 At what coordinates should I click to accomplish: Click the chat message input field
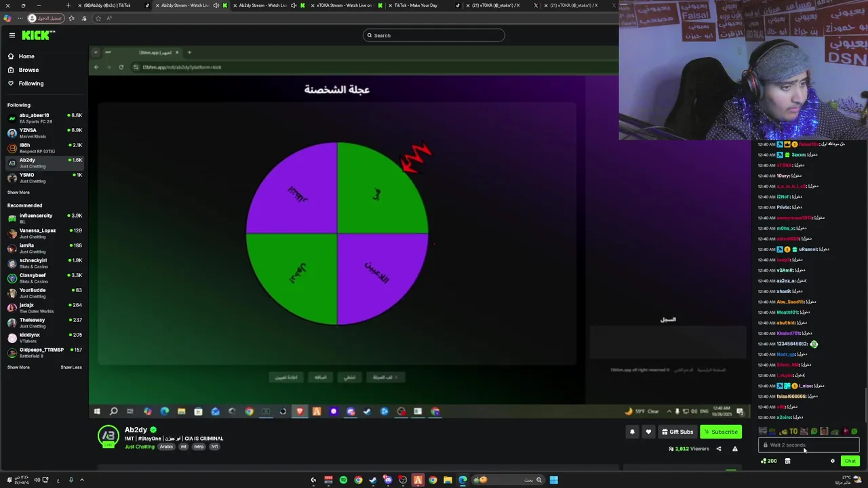(x=808, y=445)
